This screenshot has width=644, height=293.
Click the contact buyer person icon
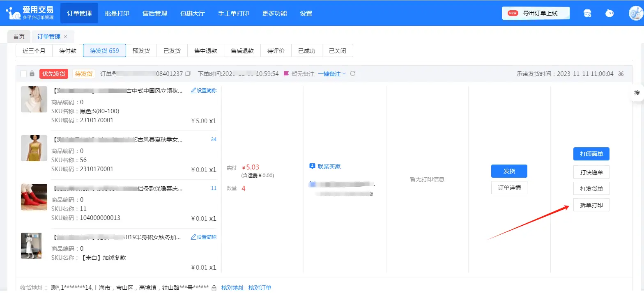tap(312, 166)
